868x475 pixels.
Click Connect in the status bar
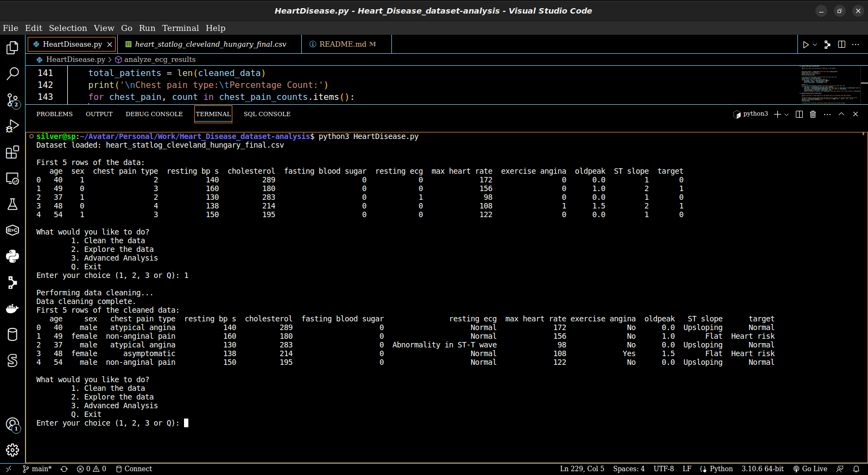(134, 469)
